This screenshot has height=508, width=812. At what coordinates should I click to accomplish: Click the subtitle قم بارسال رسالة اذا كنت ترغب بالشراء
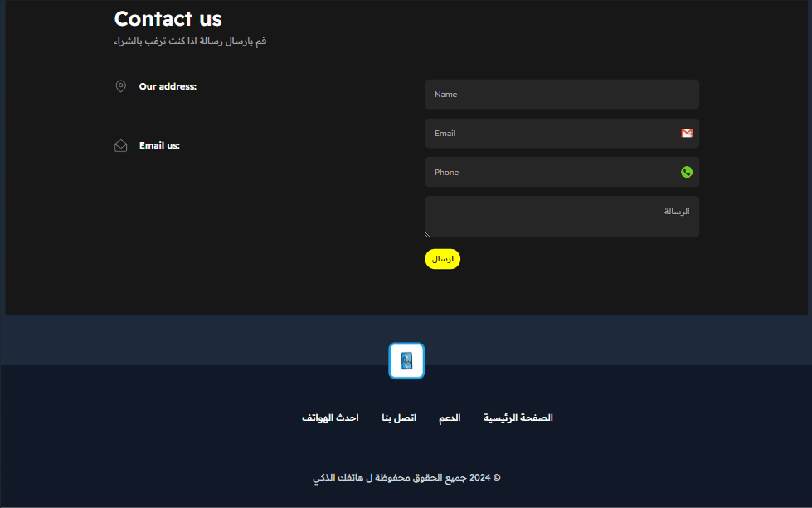click(x=190, y=41)
